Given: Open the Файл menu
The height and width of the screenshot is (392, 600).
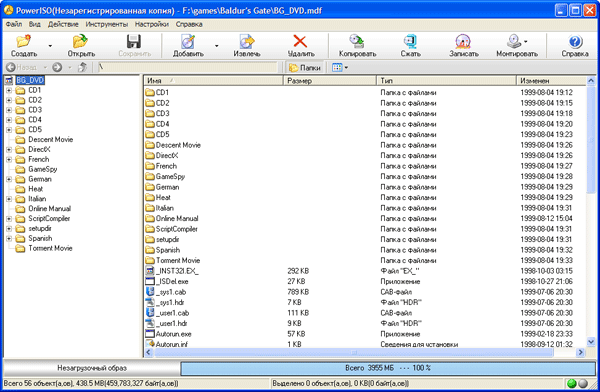Looking at the screenshot, I should pyautogui.click(x=13, y=24).
